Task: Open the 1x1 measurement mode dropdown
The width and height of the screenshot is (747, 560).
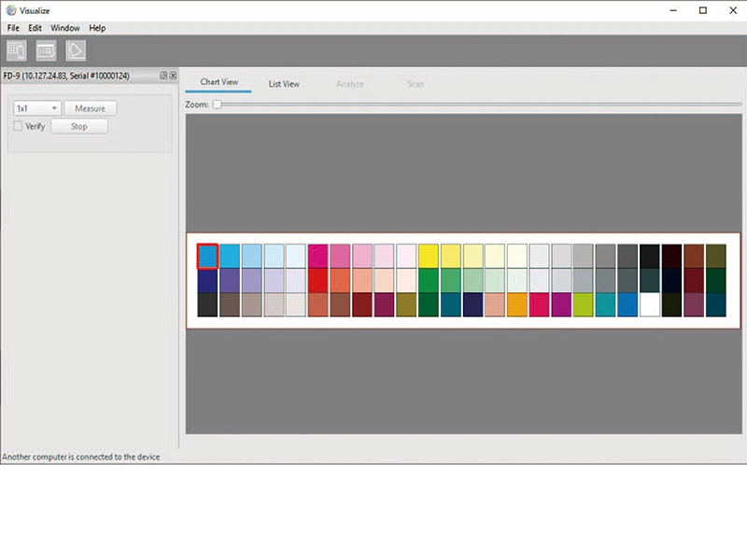Action: coord(52,107)
